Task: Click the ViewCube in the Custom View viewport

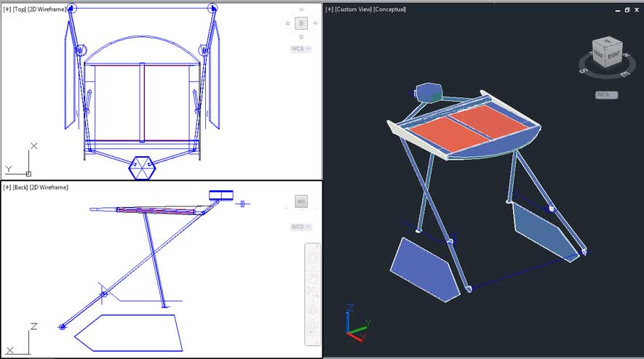Action: click(605, 54)
